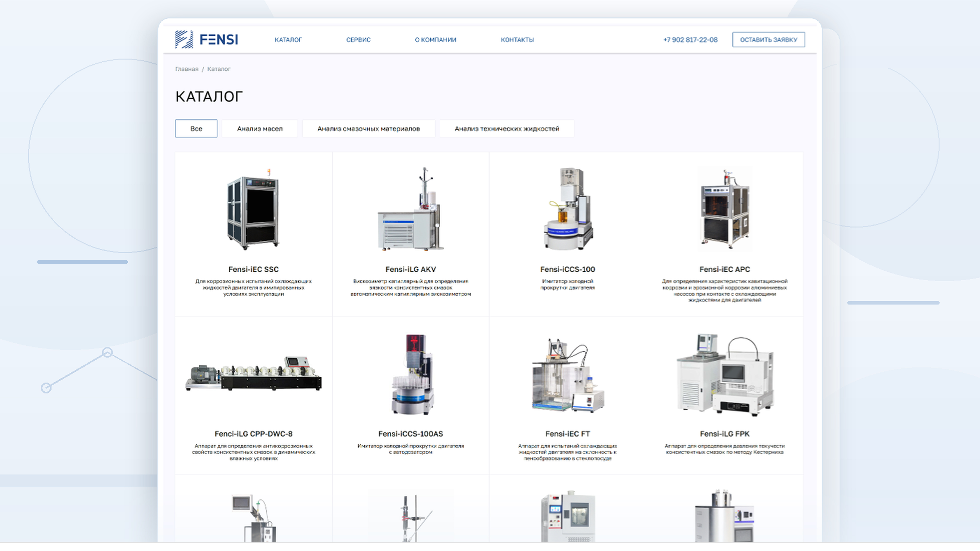Open the Fensi-iEC APC product image

[x=725, y=209]
